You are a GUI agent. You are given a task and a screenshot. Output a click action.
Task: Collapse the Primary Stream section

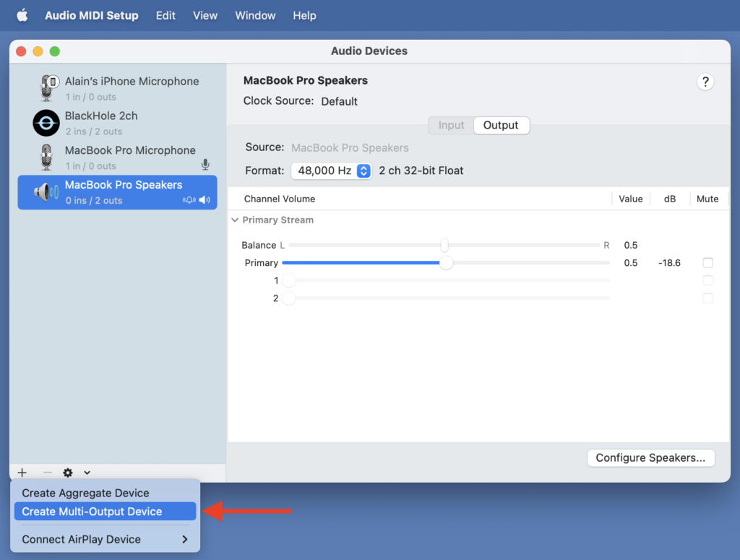(x=235, y=220)
